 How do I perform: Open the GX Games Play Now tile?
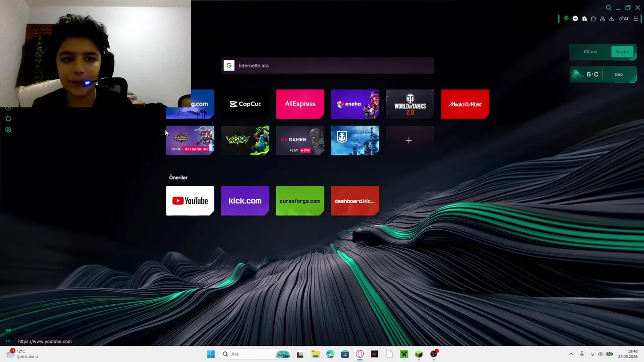pyautogui.click(x=300, y=140)
